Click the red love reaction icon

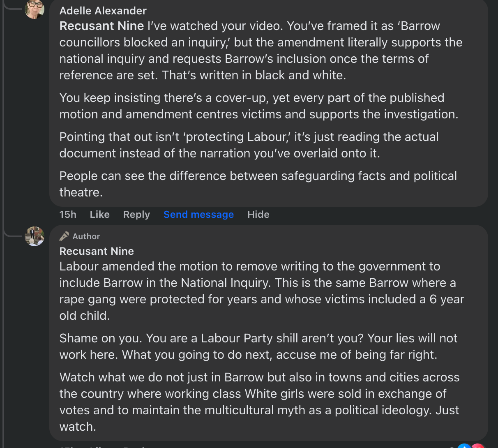(x=477, y=446)
